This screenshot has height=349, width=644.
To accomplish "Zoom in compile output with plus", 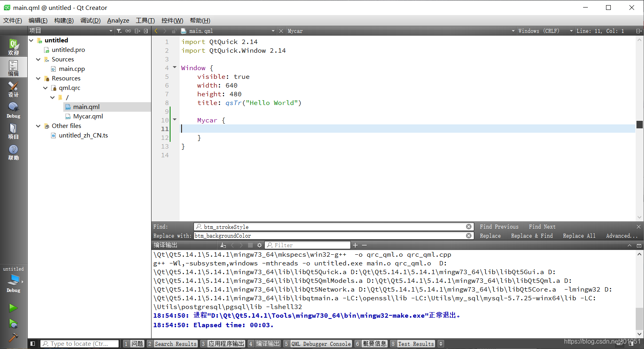I will pos(355,245).
